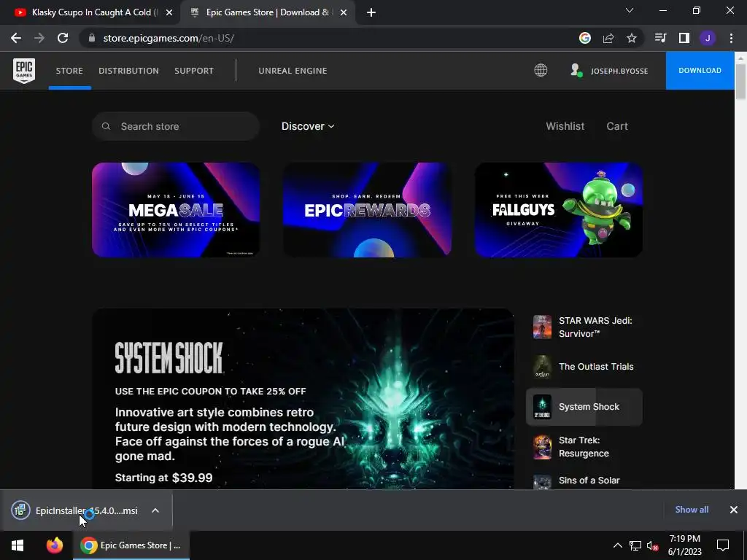Open the Chrome profile J avatar
The height and width of the screenshot is (560, 747).
[x=708, y=38]
